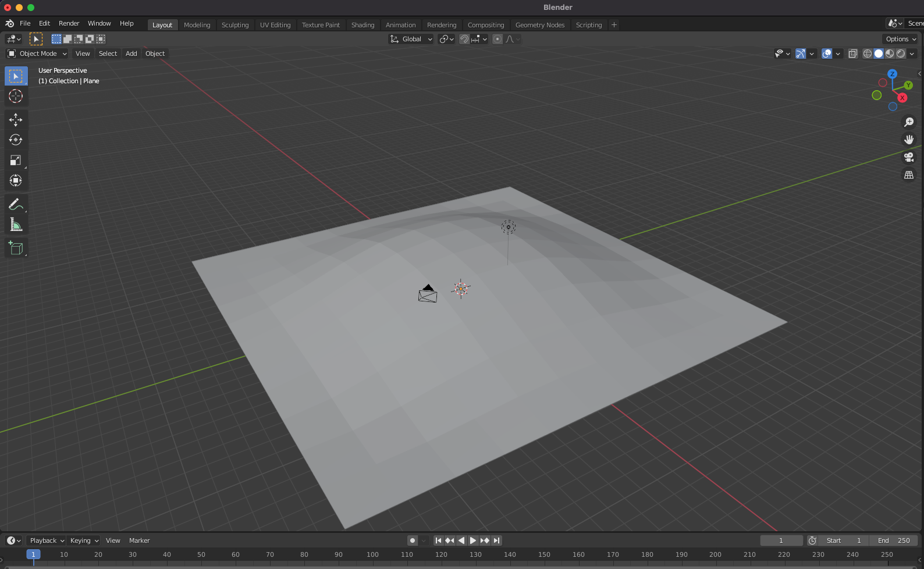Screen dimensions: 924x569
Task: Select the Intersect selection mode icon
Action: (101, 39)
